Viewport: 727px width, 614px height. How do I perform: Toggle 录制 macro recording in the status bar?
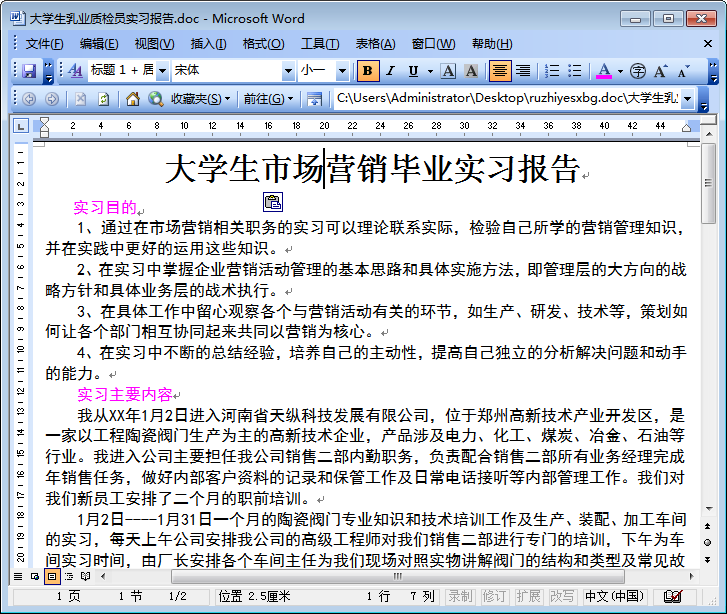460,596
